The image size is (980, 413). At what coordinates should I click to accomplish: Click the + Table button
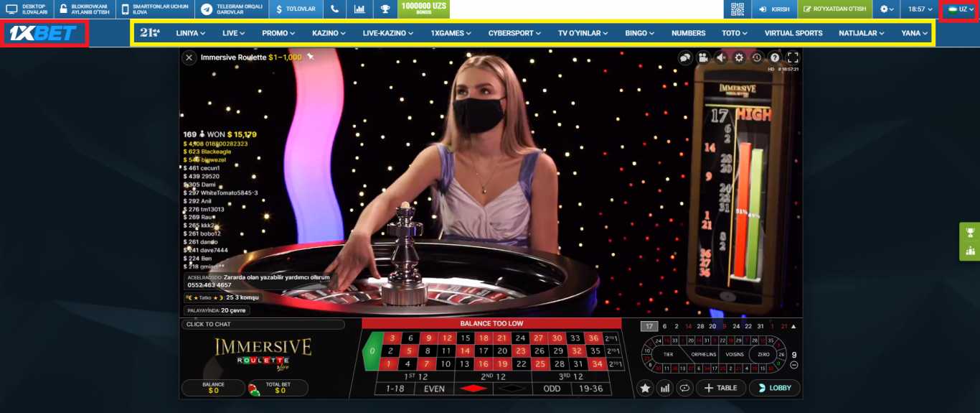720,388
